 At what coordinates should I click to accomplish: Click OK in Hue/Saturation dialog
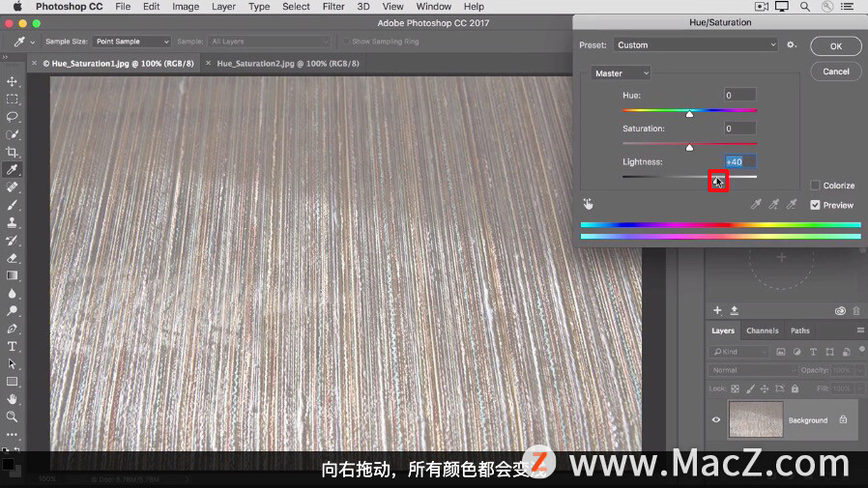(836, 46)
